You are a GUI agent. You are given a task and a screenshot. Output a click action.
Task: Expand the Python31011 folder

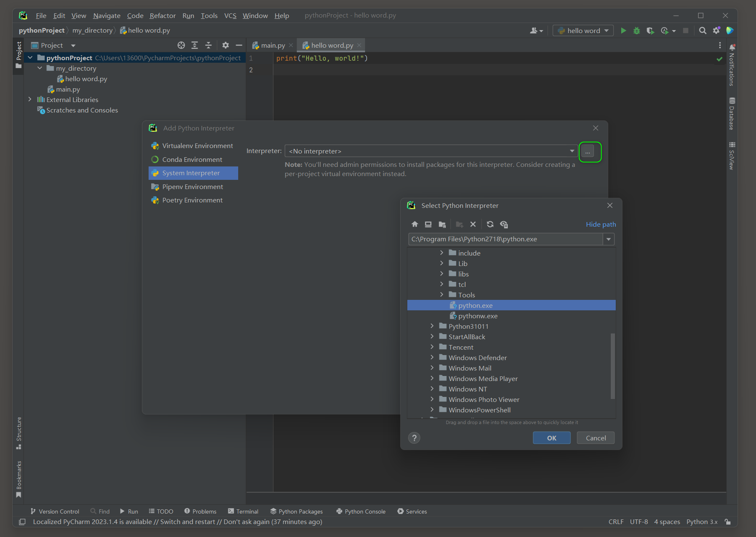coord(432,326)
